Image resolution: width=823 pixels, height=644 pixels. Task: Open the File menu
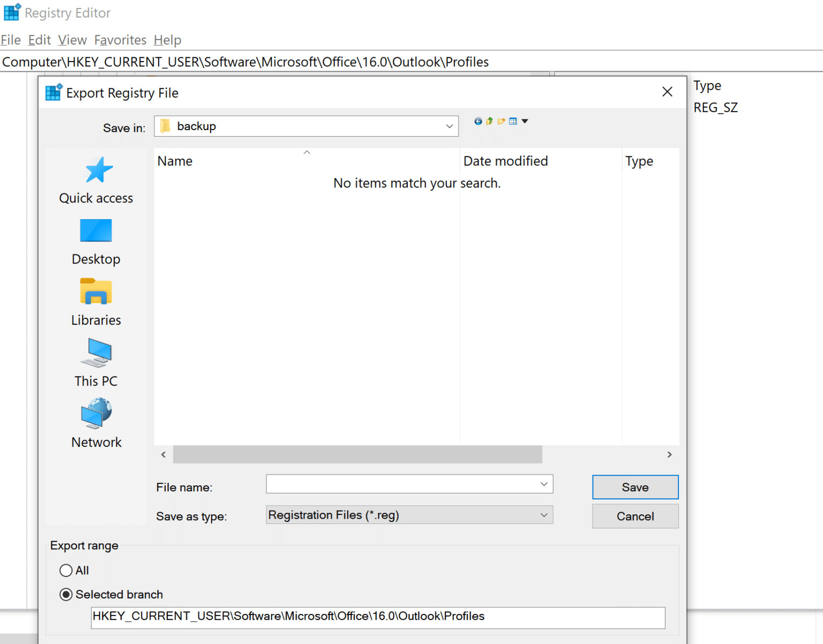[11, 40]
